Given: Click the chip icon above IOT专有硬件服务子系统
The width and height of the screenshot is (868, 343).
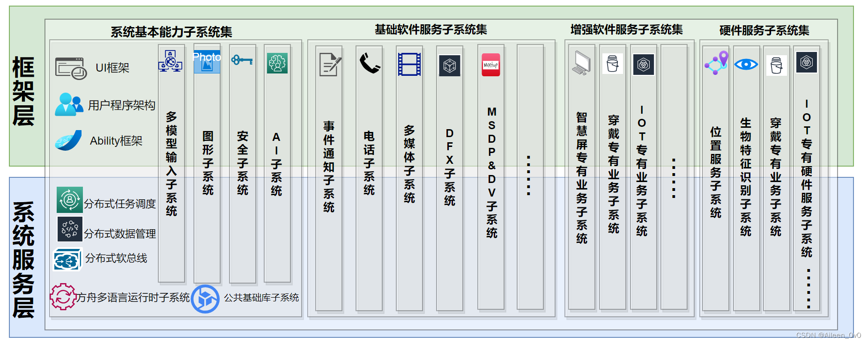Looking at the screenshot, I should coord(807,62).
